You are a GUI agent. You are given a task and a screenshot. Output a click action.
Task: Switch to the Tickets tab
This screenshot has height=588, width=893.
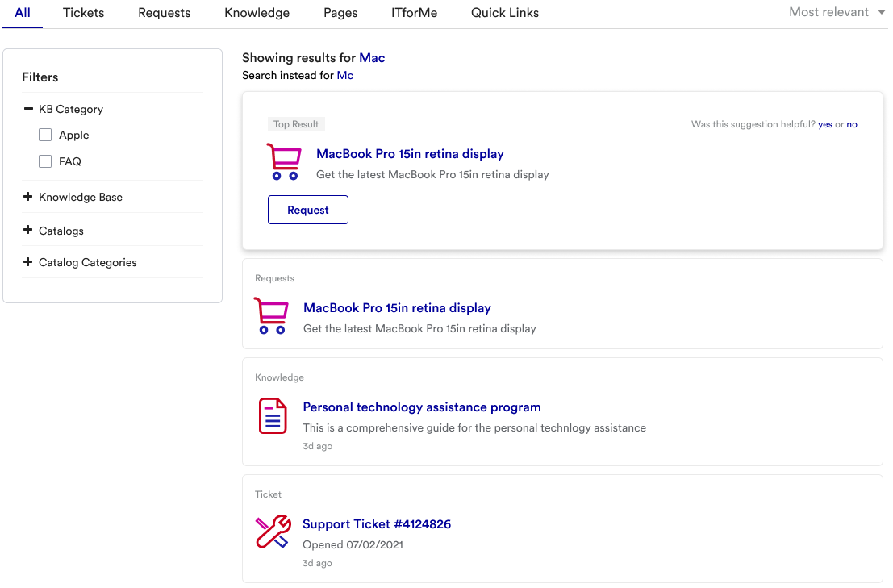tap(83, 13)
